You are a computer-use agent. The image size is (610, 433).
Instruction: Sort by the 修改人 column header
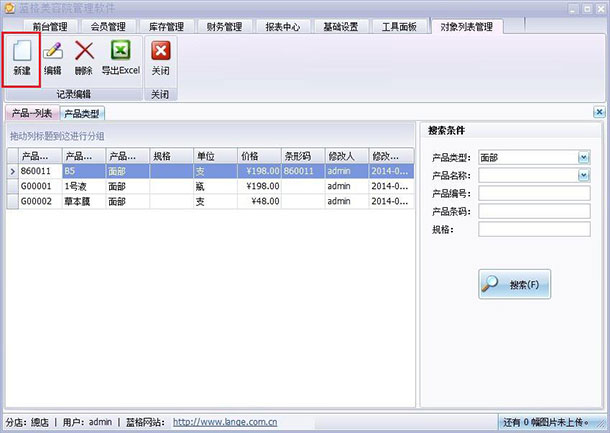pyautogui.click(x=347, y=156)
